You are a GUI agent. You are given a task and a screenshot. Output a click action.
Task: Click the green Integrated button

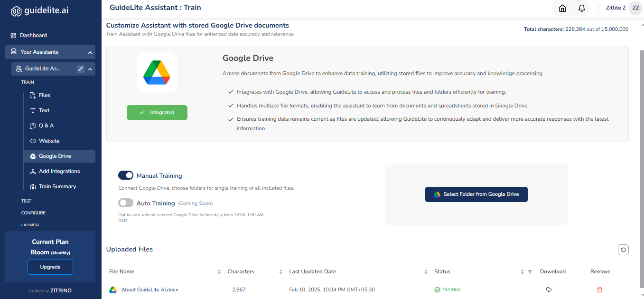157,113
